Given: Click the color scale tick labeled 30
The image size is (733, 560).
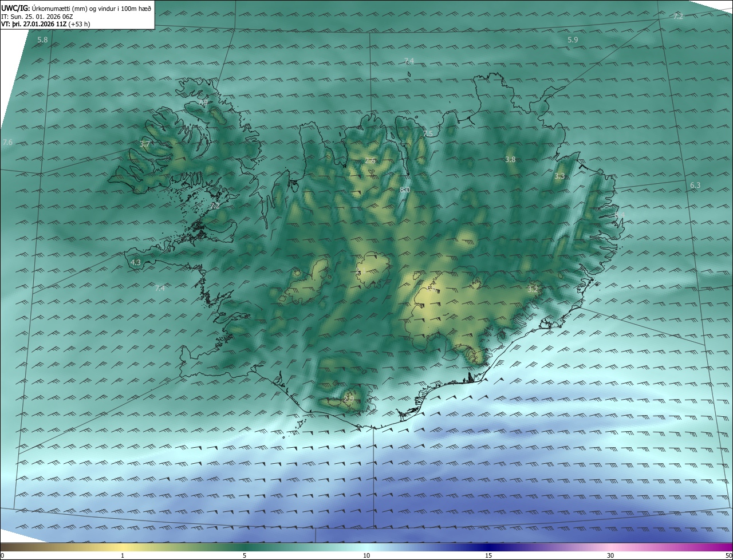Looking at the screenshot, I should [610, 555].
